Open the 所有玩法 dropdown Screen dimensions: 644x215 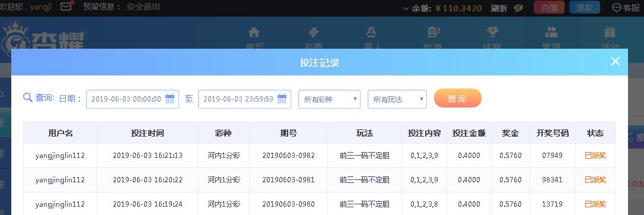[x=397, y=99]
